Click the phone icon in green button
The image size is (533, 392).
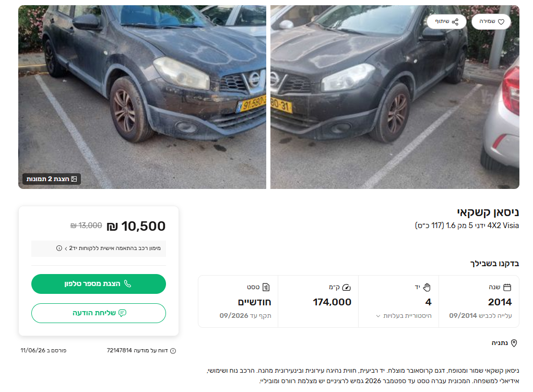click(127, 283)
